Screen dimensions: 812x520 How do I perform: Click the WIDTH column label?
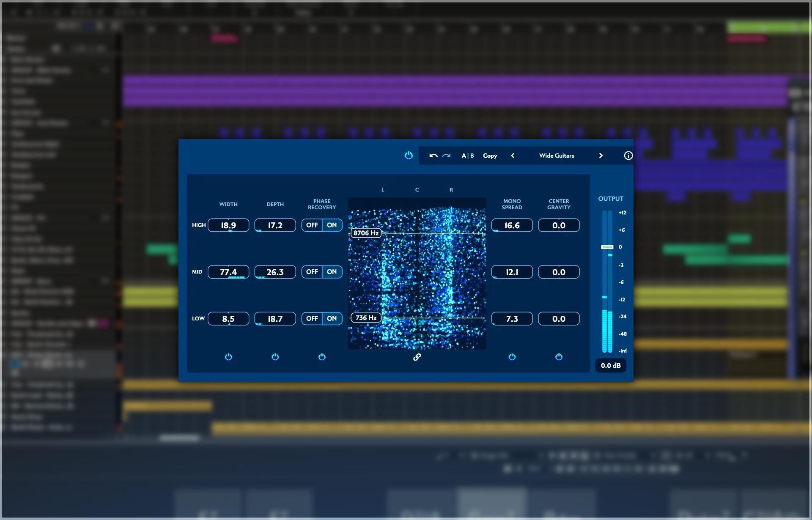228,204
